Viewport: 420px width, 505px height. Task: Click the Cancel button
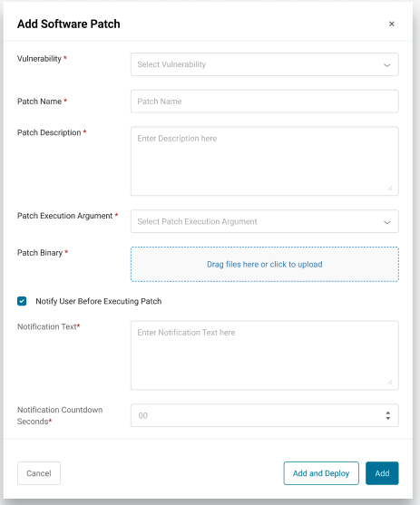point(39,473)
